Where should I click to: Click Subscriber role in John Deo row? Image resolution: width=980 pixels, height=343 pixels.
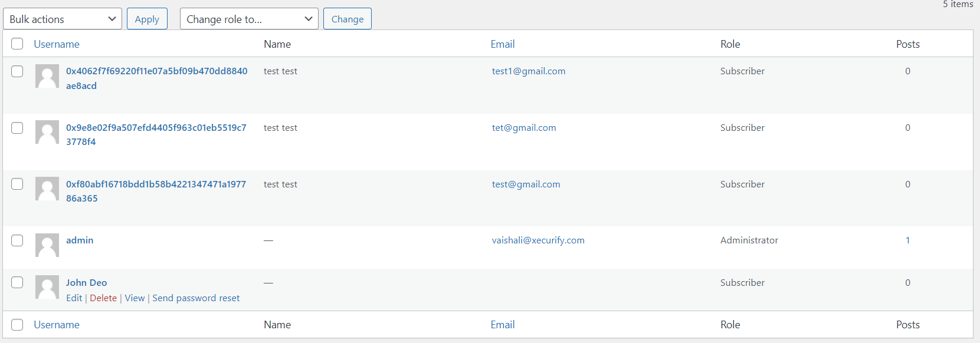point(742,283)
